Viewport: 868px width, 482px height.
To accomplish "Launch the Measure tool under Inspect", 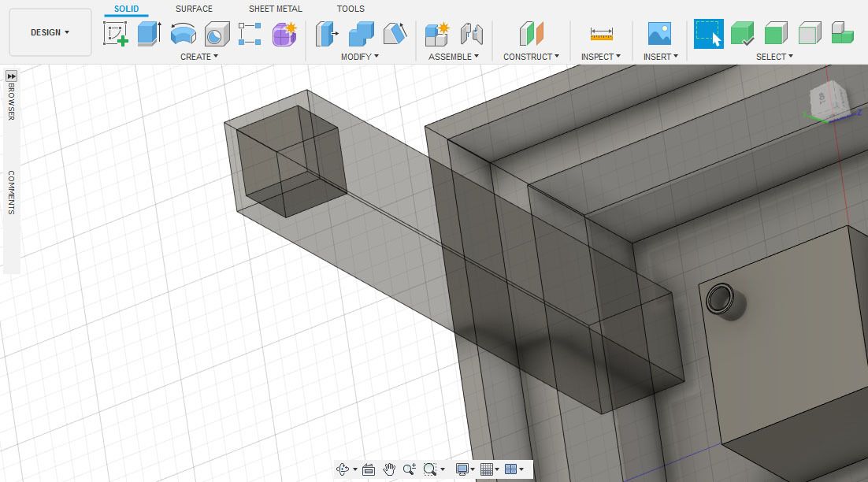I will coord(600,33).
